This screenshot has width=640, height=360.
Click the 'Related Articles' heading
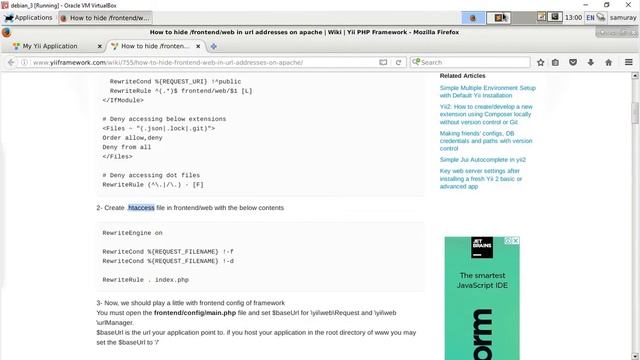coord(462,76)
